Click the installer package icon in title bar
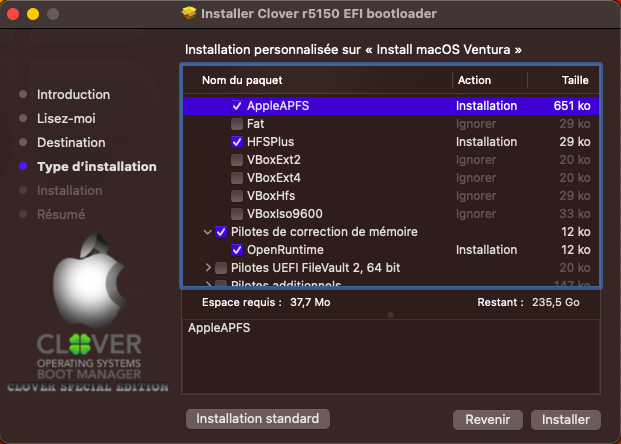Image resolution: width=621 pixels, height=444 pixels. pyautogui.click(x=189, y=13)
